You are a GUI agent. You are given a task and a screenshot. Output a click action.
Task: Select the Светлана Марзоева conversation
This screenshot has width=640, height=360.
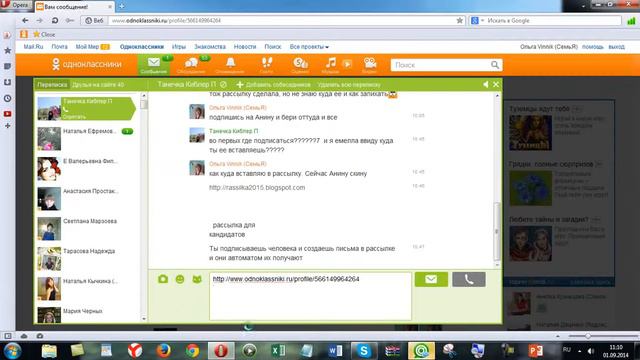tap(86, 229)
